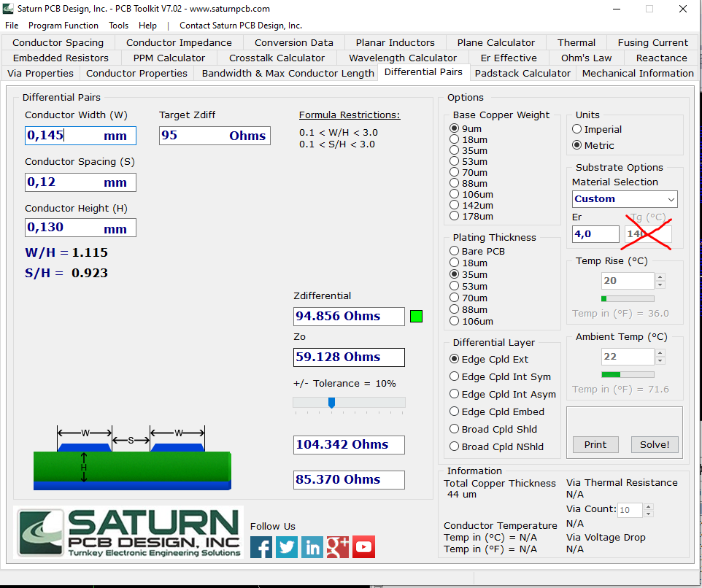Click the Solve! button
This screenshot has width=702, height=588.
click(x=655, y=444)
